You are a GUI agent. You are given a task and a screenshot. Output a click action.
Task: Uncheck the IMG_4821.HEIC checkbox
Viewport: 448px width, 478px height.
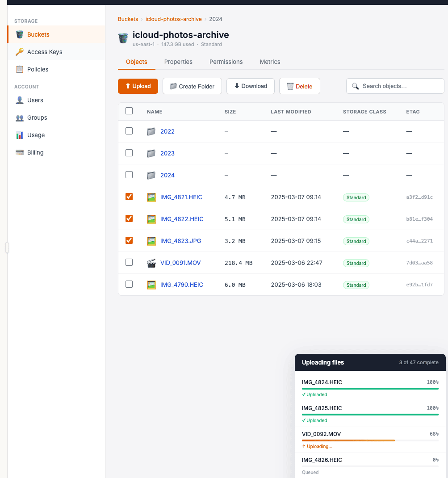point(129,197)
